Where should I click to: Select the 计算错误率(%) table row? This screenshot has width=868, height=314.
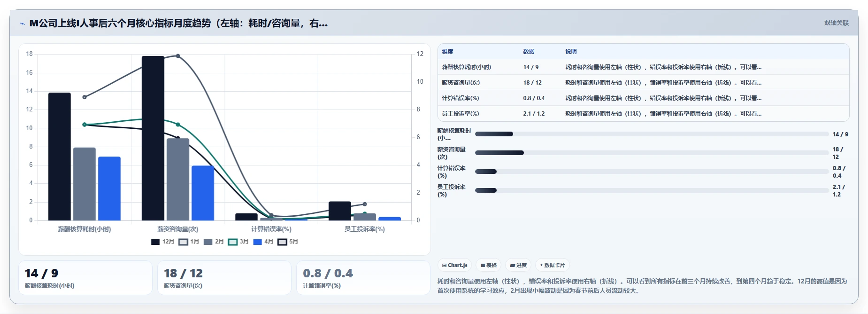click(643, 98)
